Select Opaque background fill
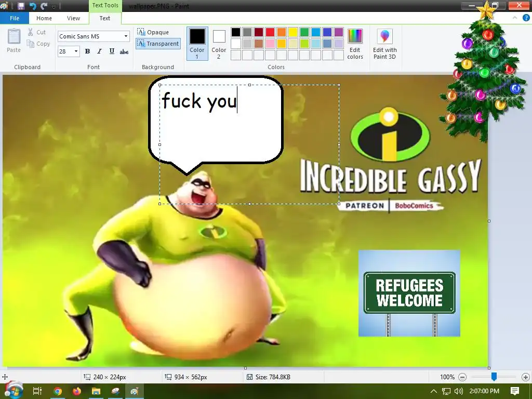The width and height of the screenshot is (532, 399). (x=153, y=32)
